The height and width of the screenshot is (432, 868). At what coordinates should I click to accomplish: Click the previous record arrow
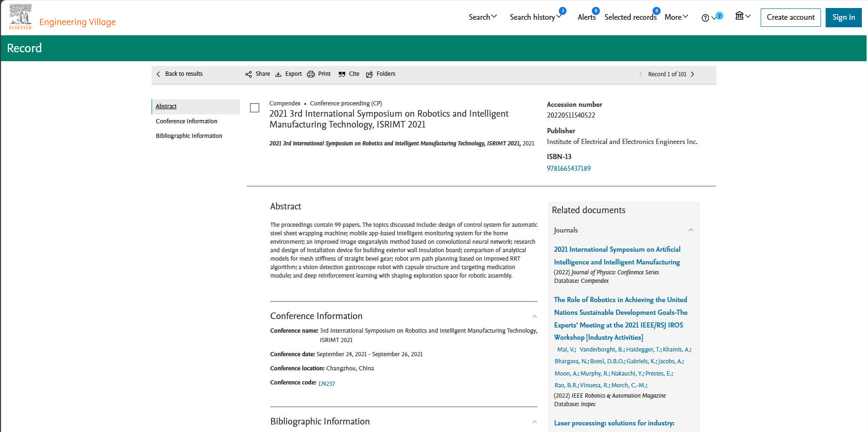click(x=641, y=74)
